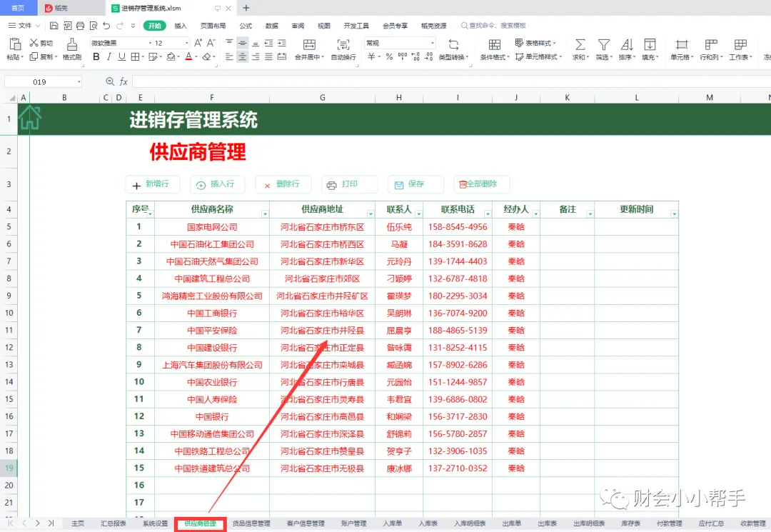Screen dimensions: 771x532
Task: Click the percent style icon
Action: click(x=389, y=57)
